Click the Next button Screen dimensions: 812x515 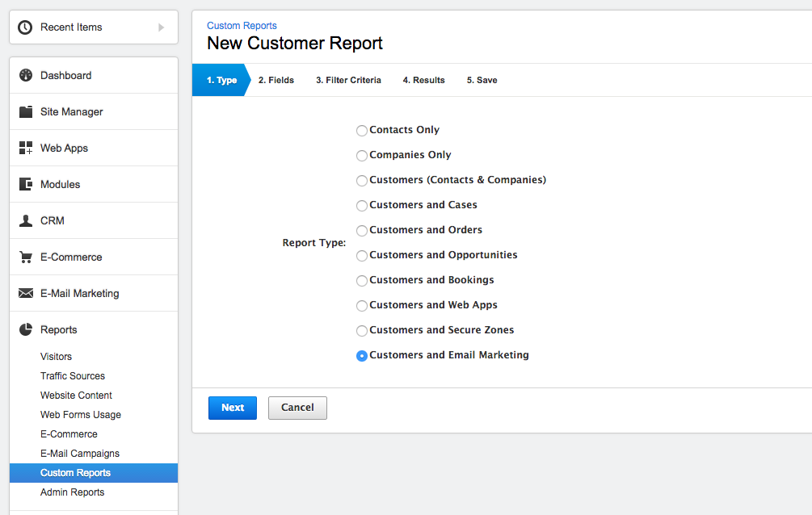pos(232,408)
